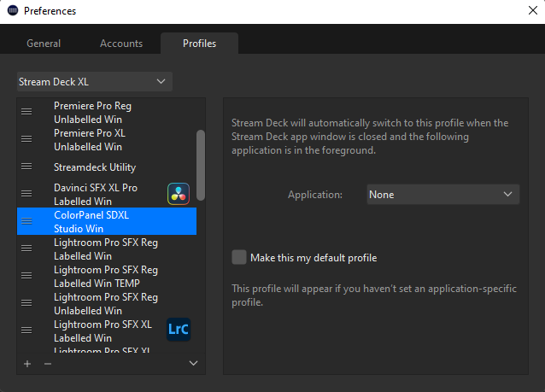The width and height of the screenshot is (545, 392).
Task: Click the Stream Deck logo in title bar
Action: click(x=13, y=11)
